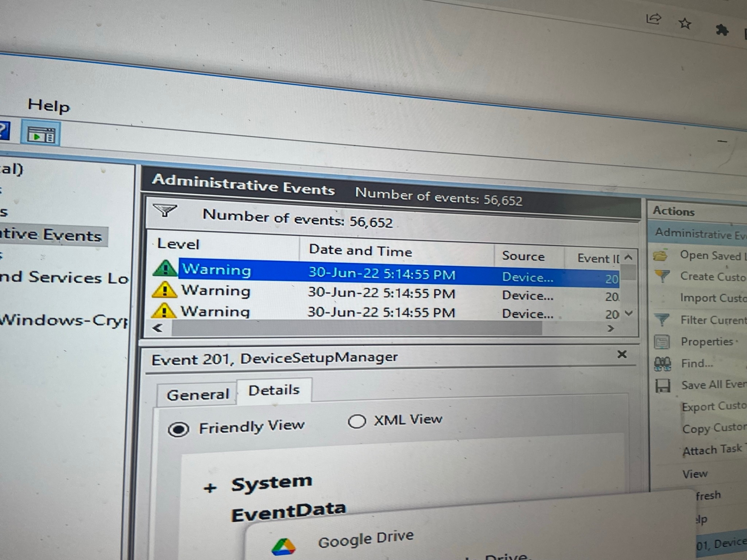Click the browser bookmark star icon
The width and height of the screenshot is (747, 560).
click(x=685, y=24)
